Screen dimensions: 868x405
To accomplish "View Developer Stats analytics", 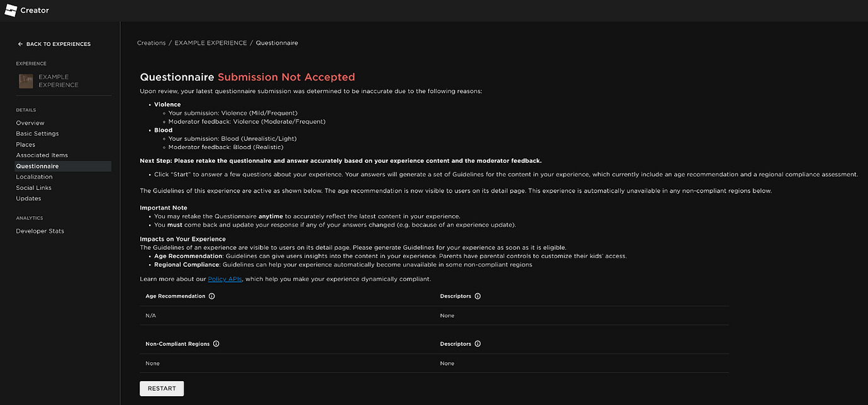I will pos(40,231).
